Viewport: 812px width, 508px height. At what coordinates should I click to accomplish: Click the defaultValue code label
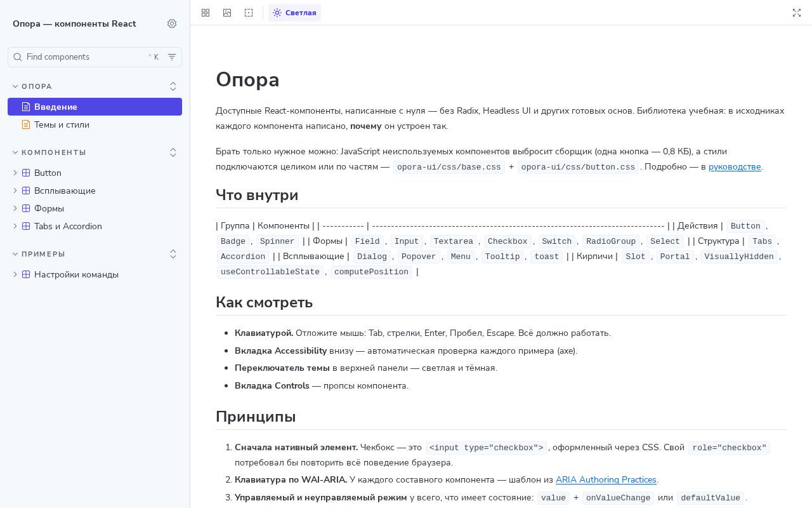(710, 498)
